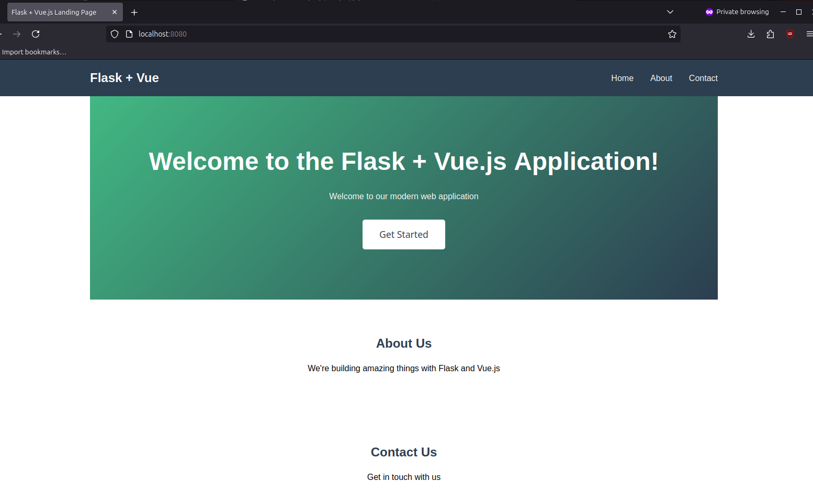Open the tracking protection shield icon

click(115, 34)
